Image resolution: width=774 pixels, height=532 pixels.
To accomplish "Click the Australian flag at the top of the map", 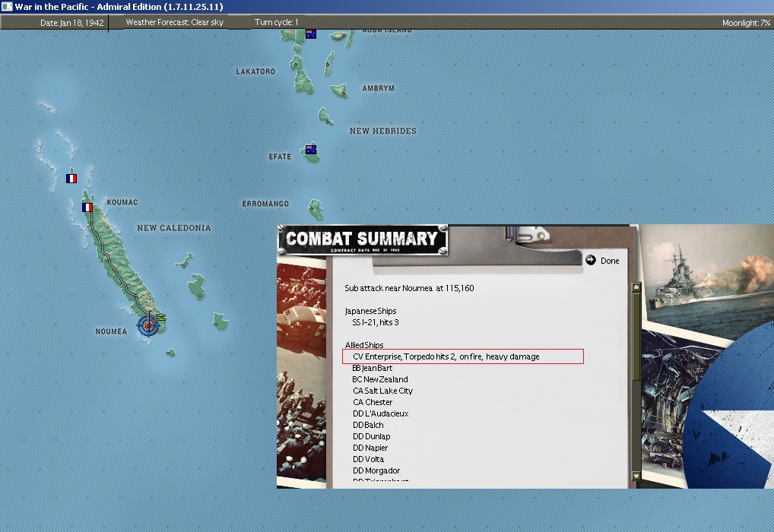I will [310, 33].
